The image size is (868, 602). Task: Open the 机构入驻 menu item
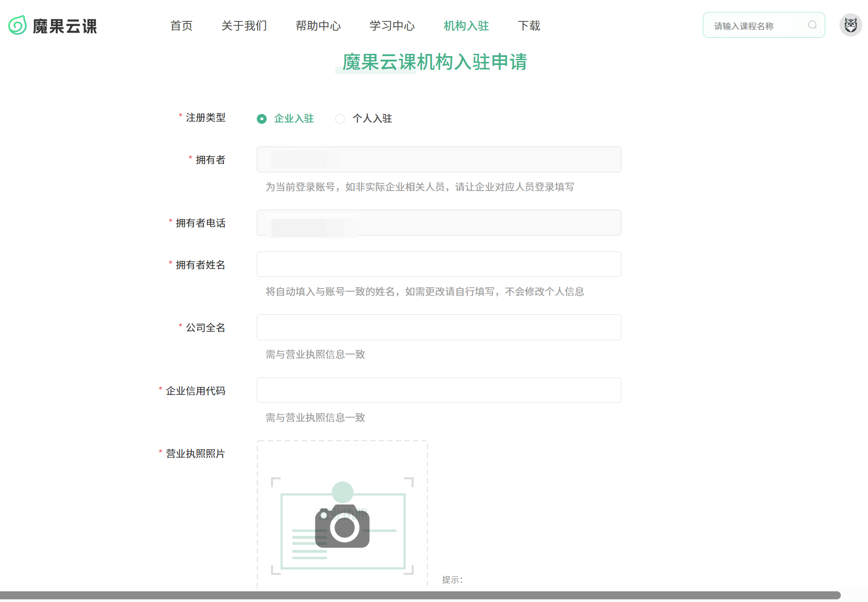click(x=466, y=26)
